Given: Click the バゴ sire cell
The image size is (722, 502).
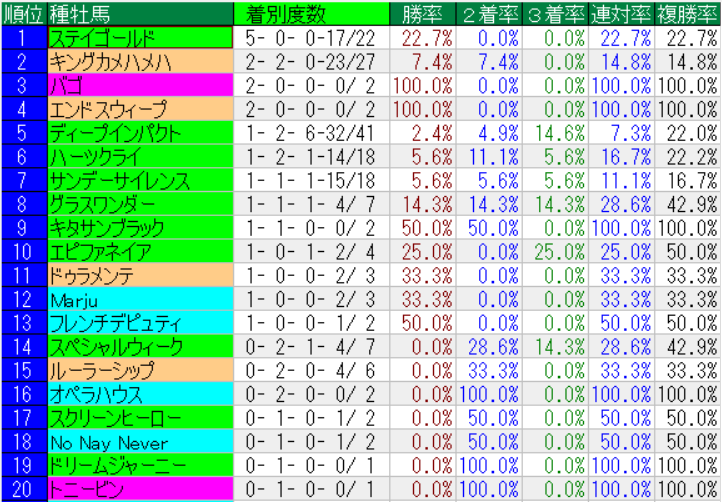Looking at the screenshot, I should [x=140, y=86].
